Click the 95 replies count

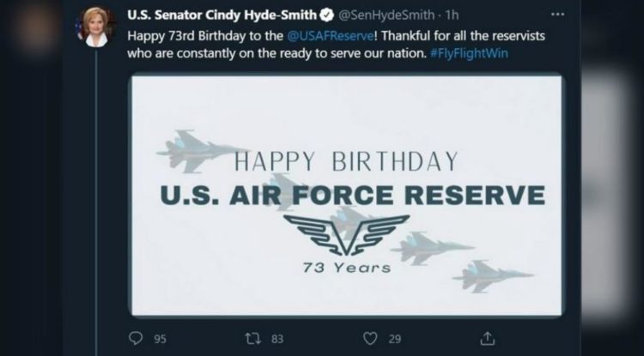(160, 338)
